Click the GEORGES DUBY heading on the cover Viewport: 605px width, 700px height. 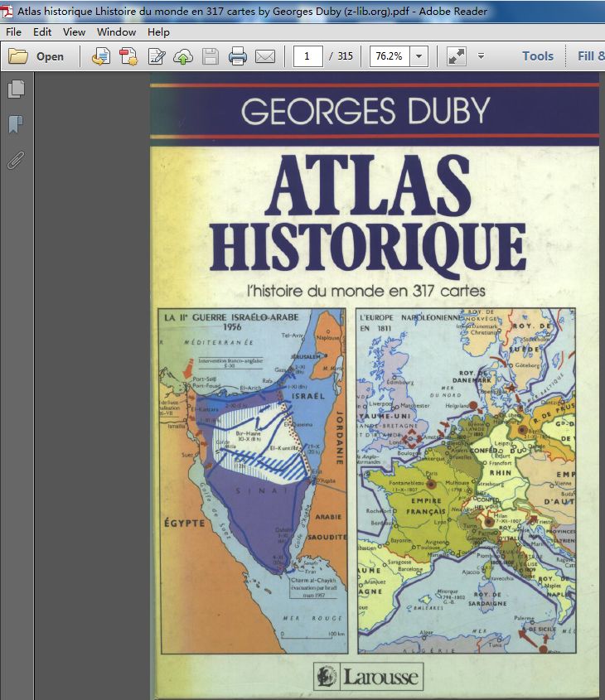[365, 111]
